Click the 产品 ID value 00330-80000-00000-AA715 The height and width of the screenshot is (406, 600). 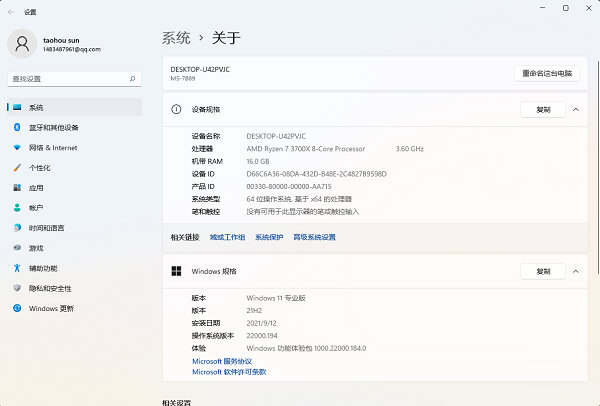click(289, 187)
